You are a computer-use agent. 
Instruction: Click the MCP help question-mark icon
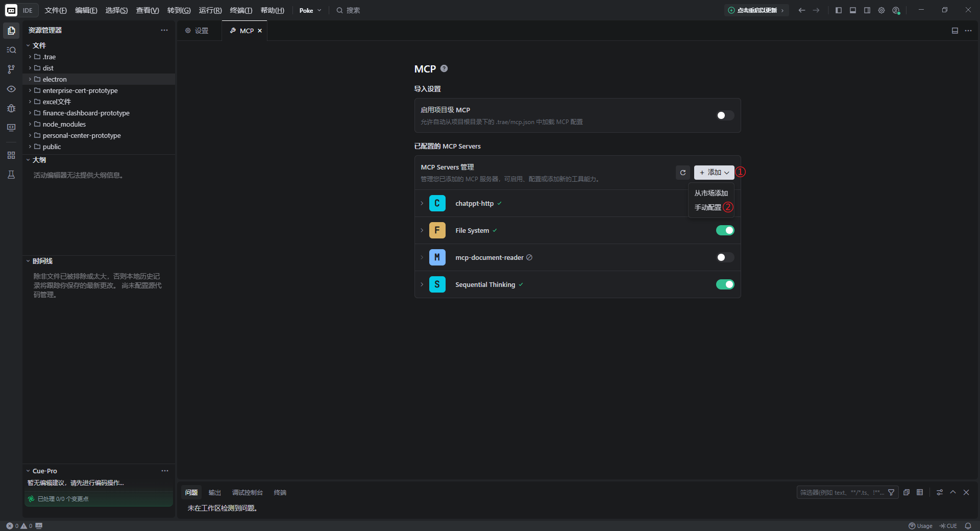point(444,68)
